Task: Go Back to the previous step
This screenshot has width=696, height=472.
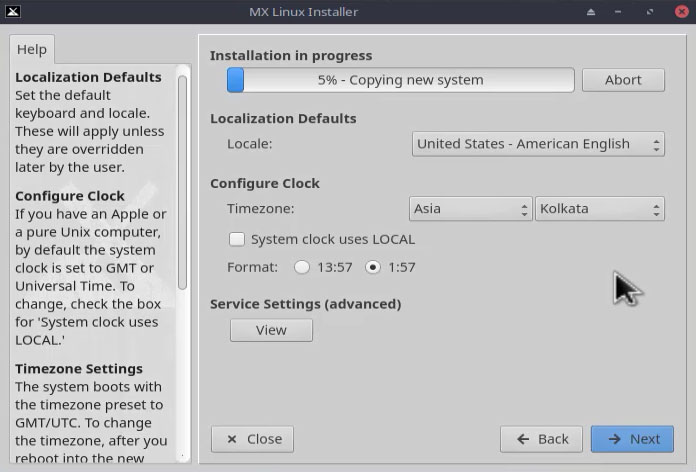Action: tap(541, 439)
